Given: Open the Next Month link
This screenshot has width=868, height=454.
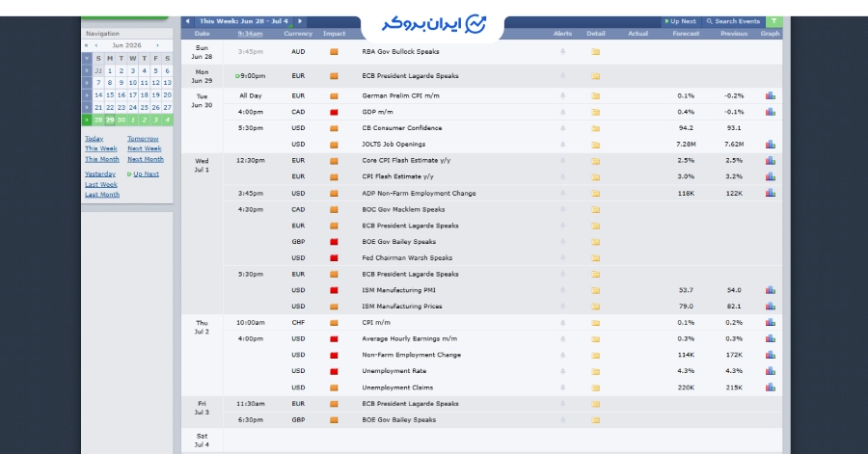Looking at the screenshot, I should tap(146, 159).
